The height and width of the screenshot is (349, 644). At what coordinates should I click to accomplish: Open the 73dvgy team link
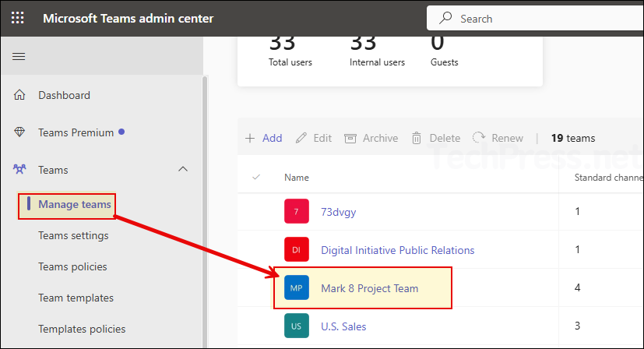(339, 212)
